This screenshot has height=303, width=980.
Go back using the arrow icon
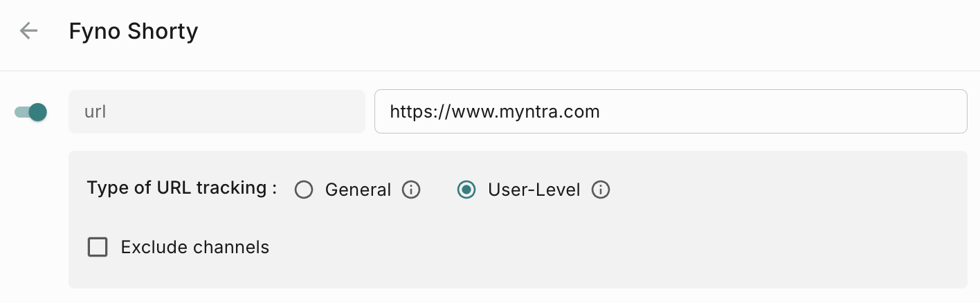coord(28,31)
